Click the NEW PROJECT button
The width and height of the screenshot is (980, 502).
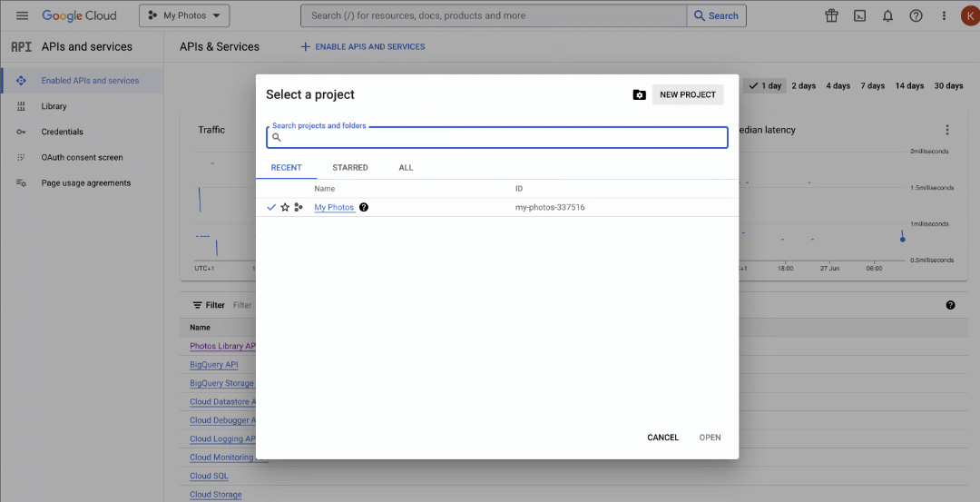688,95
